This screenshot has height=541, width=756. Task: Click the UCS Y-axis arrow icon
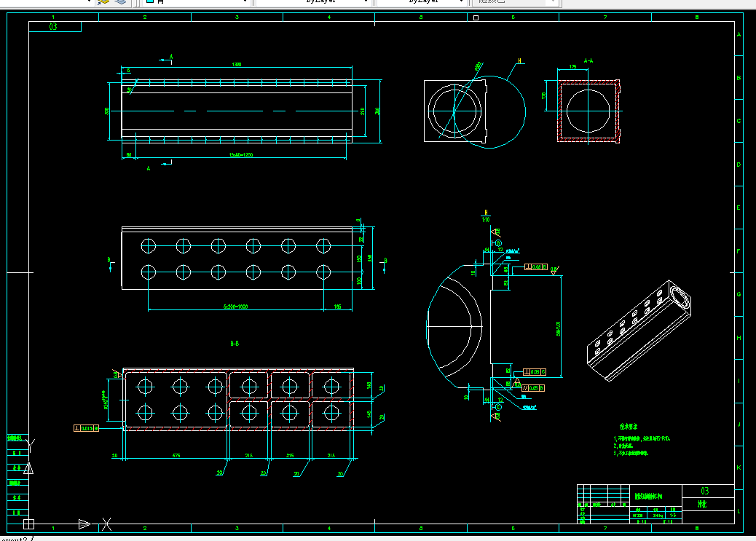point(28,468)
